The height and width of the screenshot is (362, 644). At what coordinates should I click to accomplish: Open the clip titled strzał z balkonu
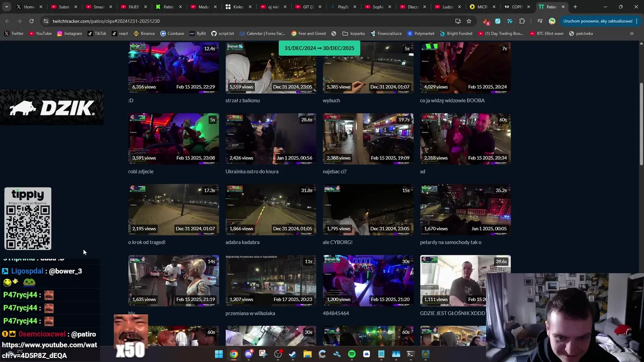coord(271,68)
